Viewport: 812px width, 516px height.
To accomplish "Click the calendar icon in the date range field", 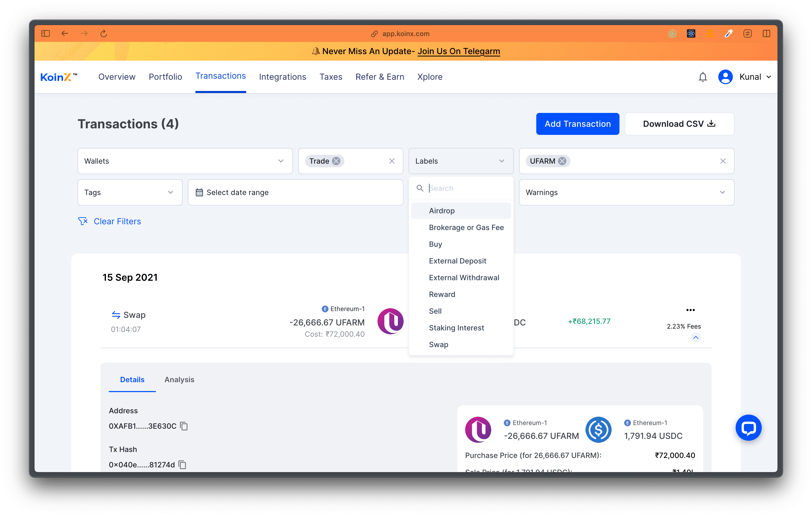I will [199, 192].
